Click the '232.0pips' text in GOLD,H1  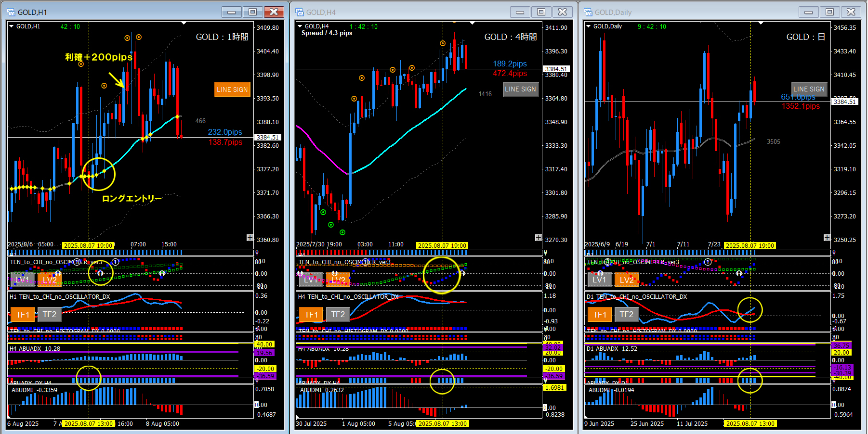point(225,132)
